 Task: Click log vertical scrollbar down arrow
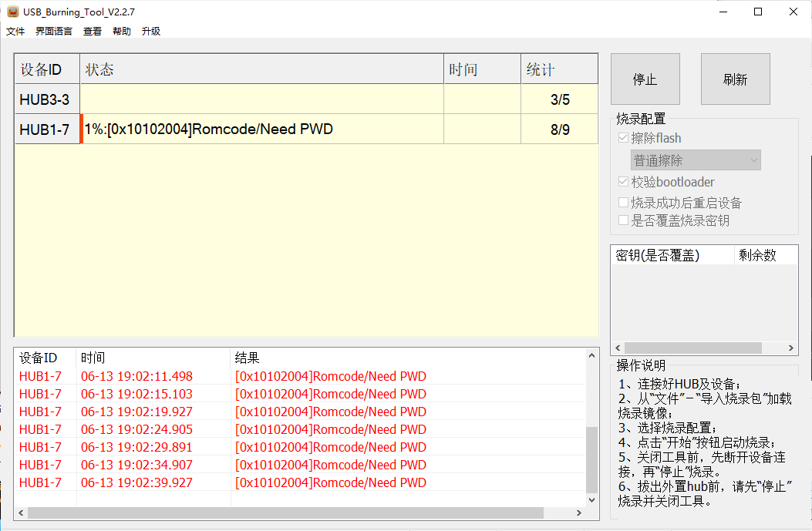point(592,500)
